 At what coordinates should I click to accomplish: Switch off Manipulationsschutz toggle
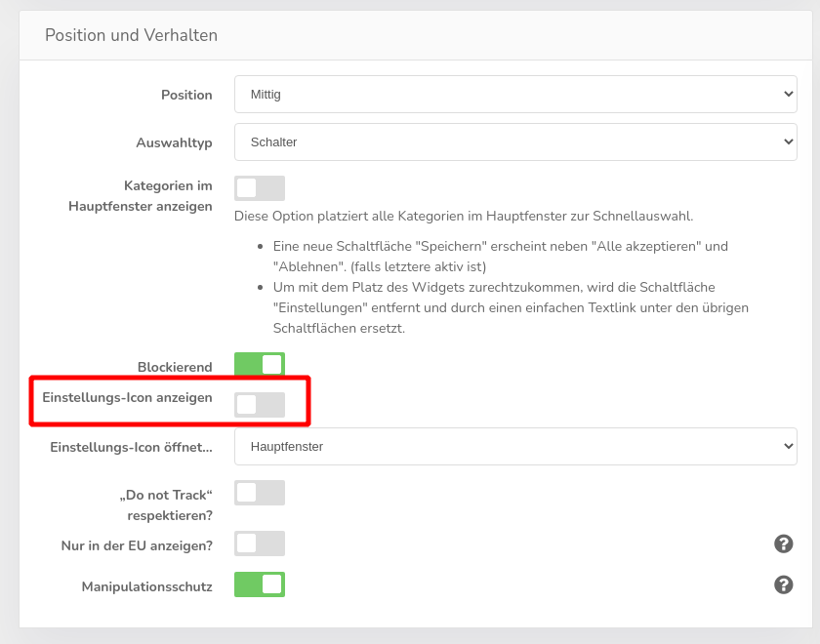pos(260,584)
